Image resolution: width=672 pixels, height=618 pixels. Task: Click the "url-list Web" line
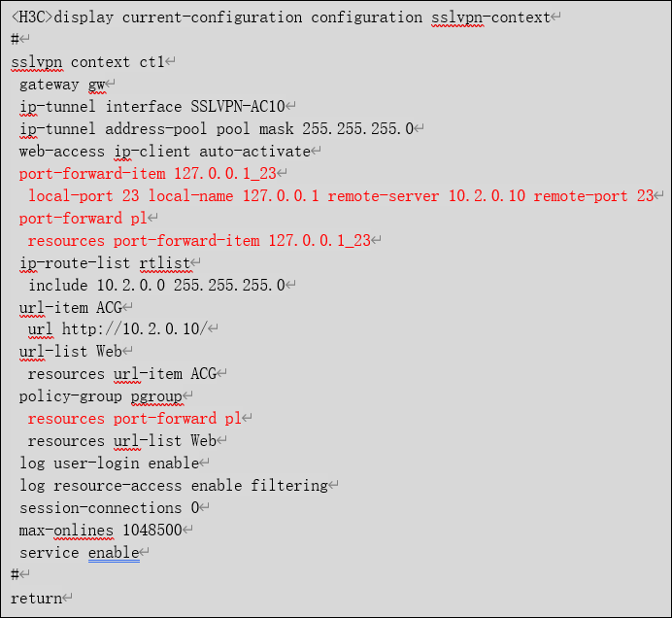[70, 352]
